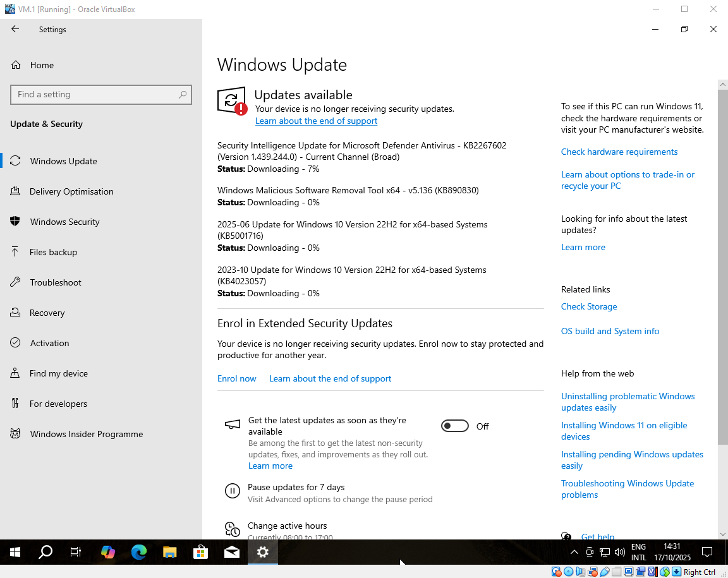Screen dimensions: 728x578
Task: Click Check hardware requirements link
Action: pos(619,152)
